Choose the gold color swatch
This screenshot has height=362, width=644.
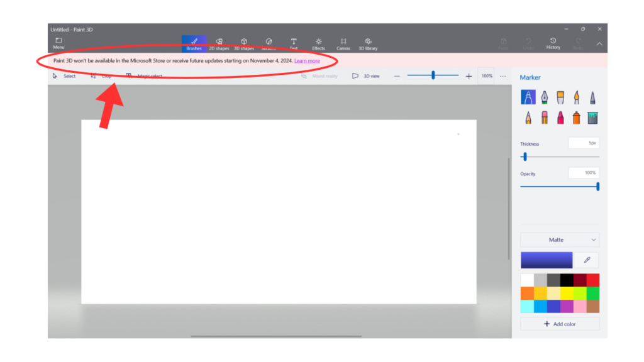pos(540,293)
